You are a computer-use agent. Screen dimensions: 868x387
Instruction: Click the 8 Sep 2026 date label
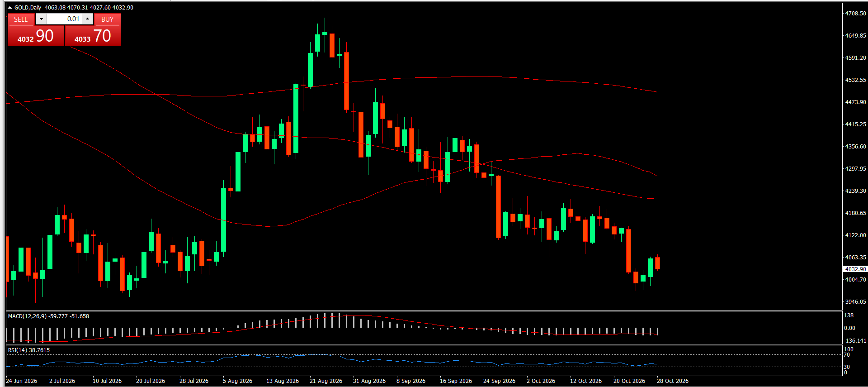[411, 381]
